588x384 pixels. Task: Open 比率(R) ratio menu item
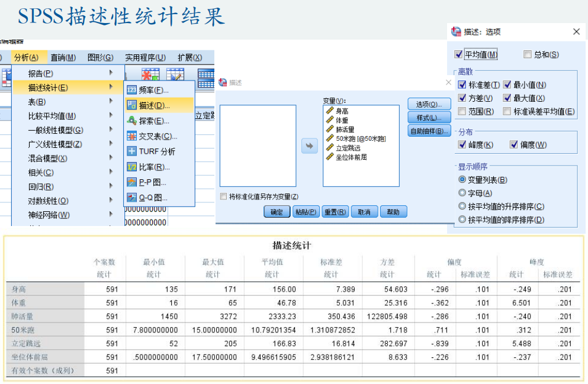[159, 167]
